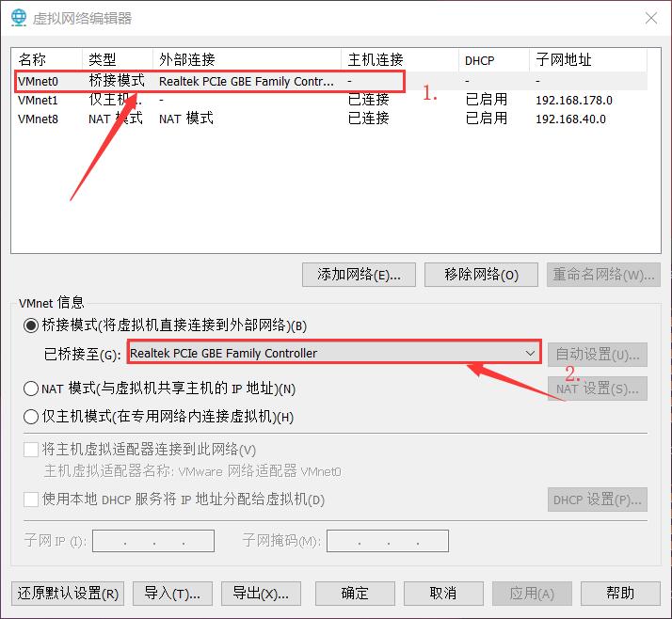Click 重命名网络(W)... button

(x=603, y=275)
